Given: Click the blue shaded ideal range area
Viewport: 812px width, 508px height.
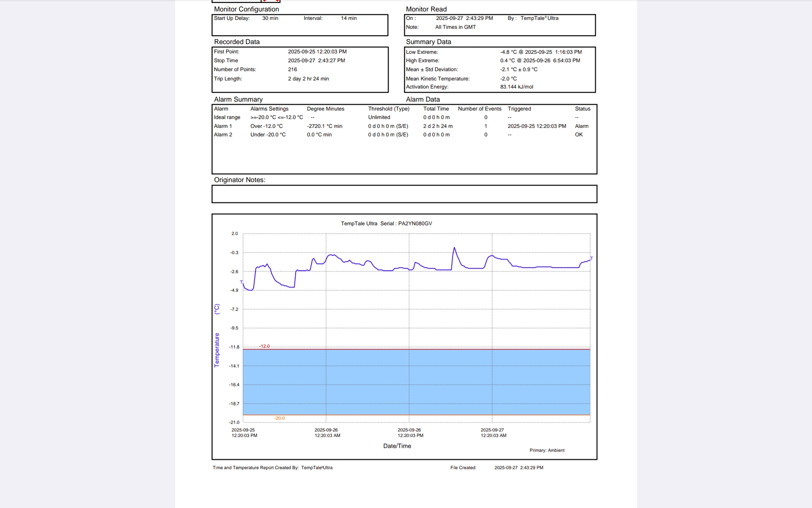Looking at the screenshot, I should pyautogui.click(x=417, y=382).
